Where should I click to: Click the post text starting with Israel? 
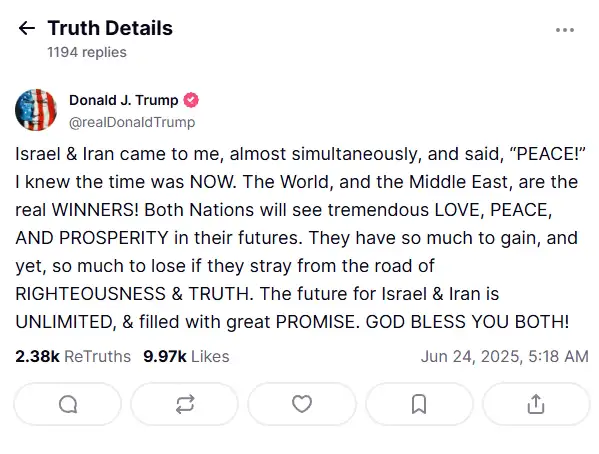300,238
